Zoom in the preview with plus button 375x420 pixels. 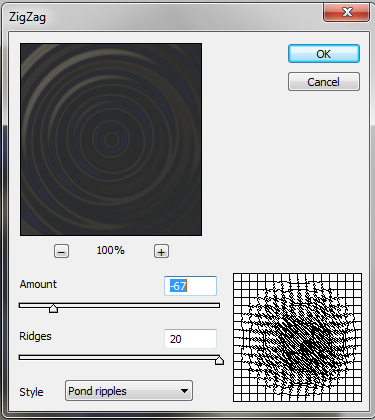[x=161, y=251]
